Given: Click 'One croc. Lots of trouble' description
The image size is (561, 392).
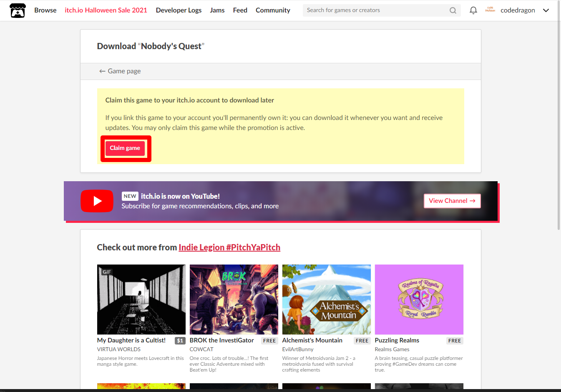Looking at the screenshot, I should point(229,364).
